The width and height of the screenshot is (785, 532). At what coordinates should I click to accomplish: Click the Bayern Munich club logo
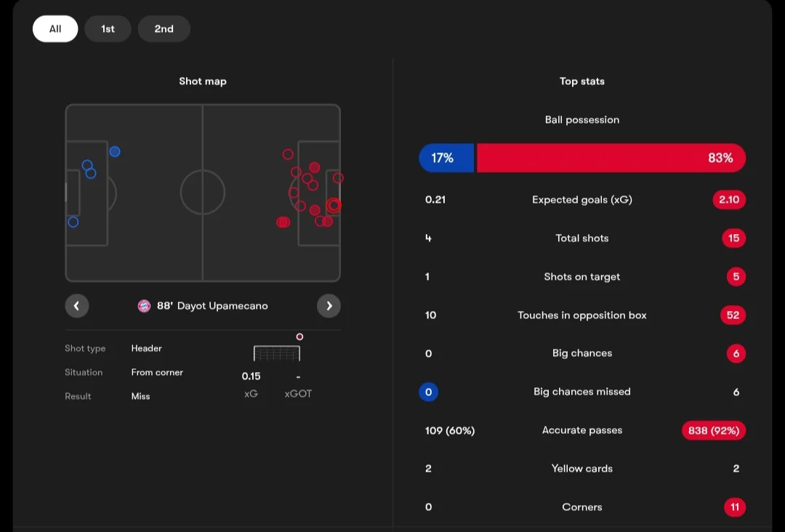144,306
